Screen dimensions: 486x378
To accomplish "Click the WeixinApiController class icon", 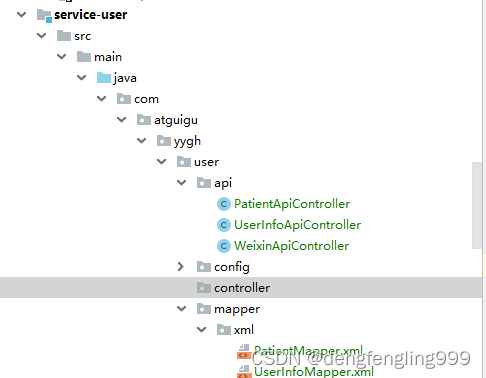I will [x=224, y=246].
